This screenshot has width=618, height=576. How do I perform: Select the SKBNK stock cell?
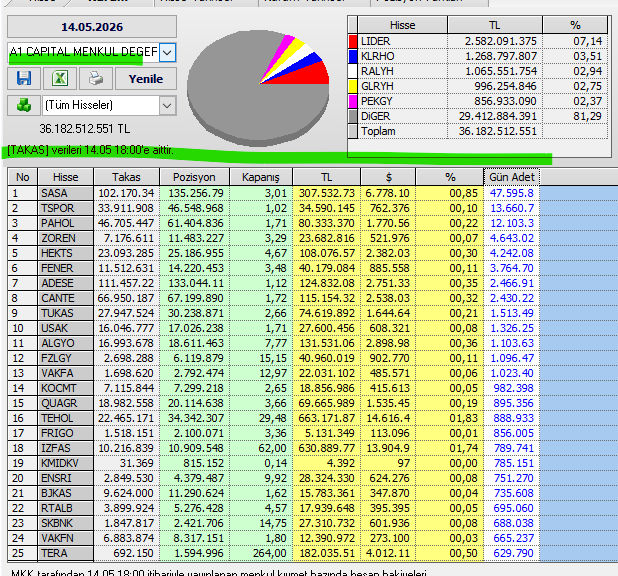(x=66, y=523)
